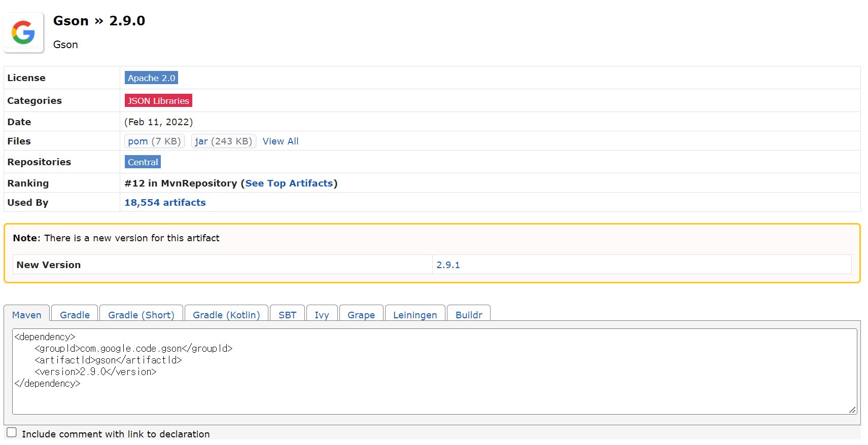
Task: Click the Used By row label
Action: click(x=28, y=203)
